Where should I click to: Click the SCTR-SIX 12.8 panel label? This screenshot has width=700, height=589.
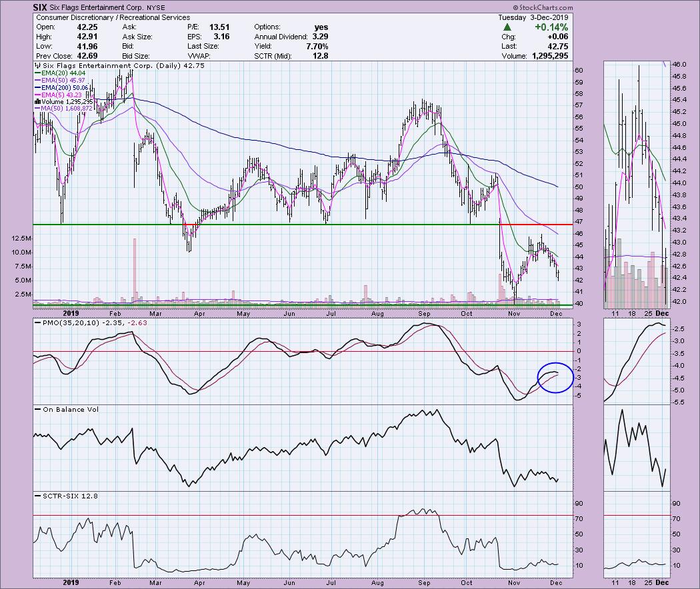[x=70, y=496]
